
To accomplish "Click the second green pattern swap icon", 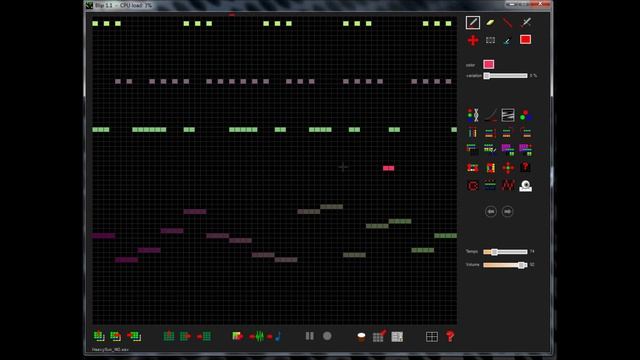I will [116, 336].
